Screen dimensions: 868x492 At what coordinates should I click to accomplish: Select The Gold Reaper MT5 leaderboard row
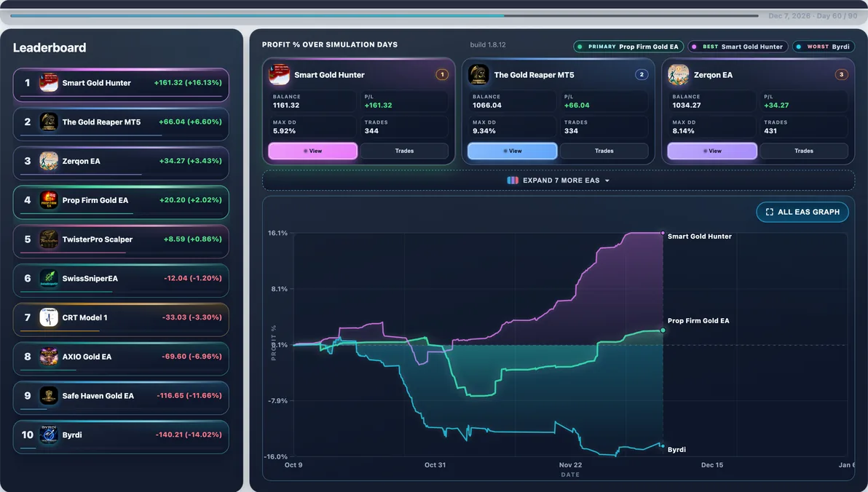[121, 124]
